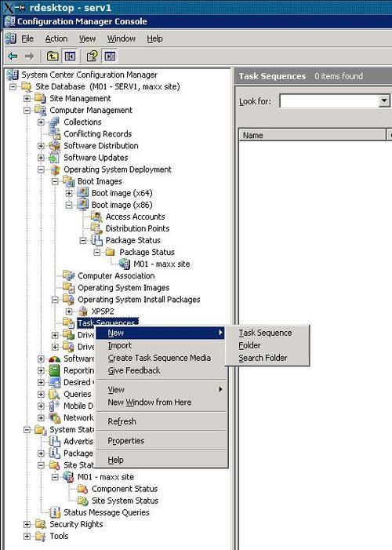Viewport: 392px width, 550px height.
Task: Choose Task Sequence from New submenu
Action: point(265,333)
